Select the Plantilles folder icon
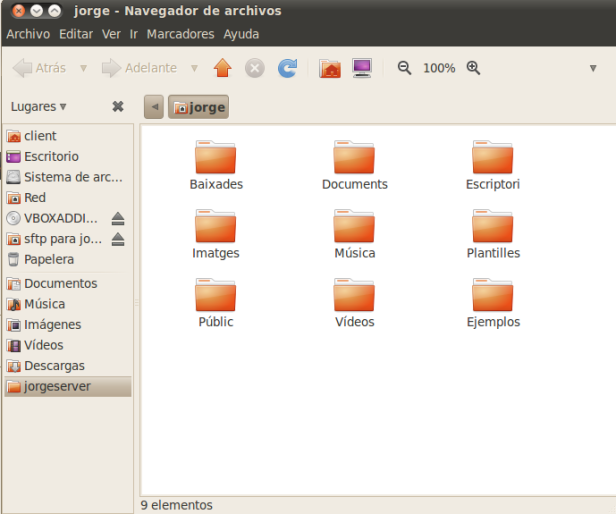Screen dimensions: 616x514 point(493,226)
